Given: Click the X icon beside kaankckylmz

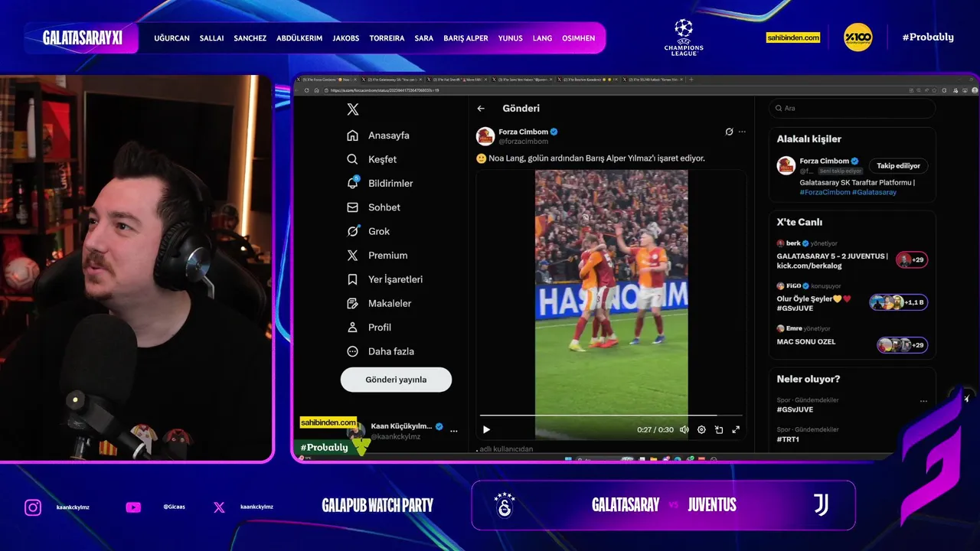Looking at the screenshot, I should point(219,507).
